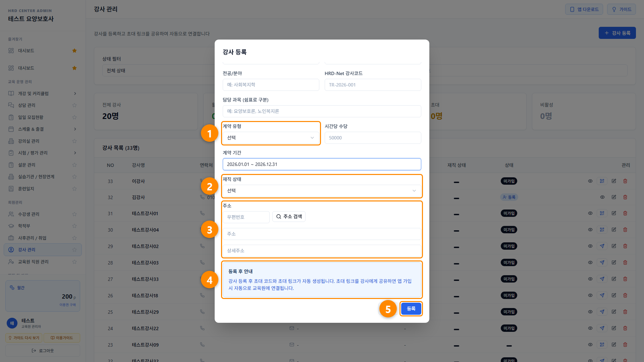
Task: Click the 이용권 구매 link
Action: point(68,305)
